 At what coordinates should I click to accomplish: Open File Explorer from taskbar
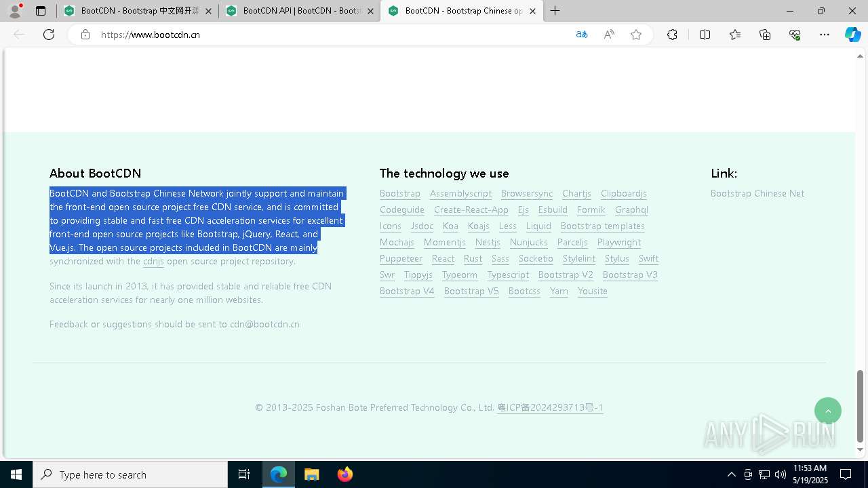tap(312, 474)
